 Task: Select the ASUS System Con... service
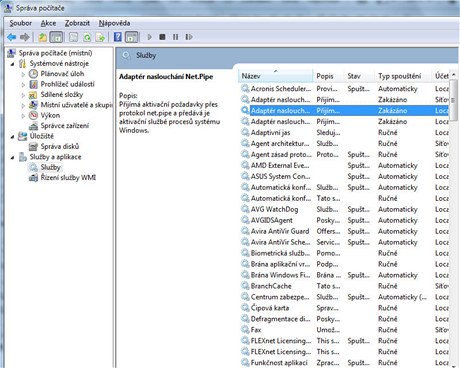pos(344,176)
